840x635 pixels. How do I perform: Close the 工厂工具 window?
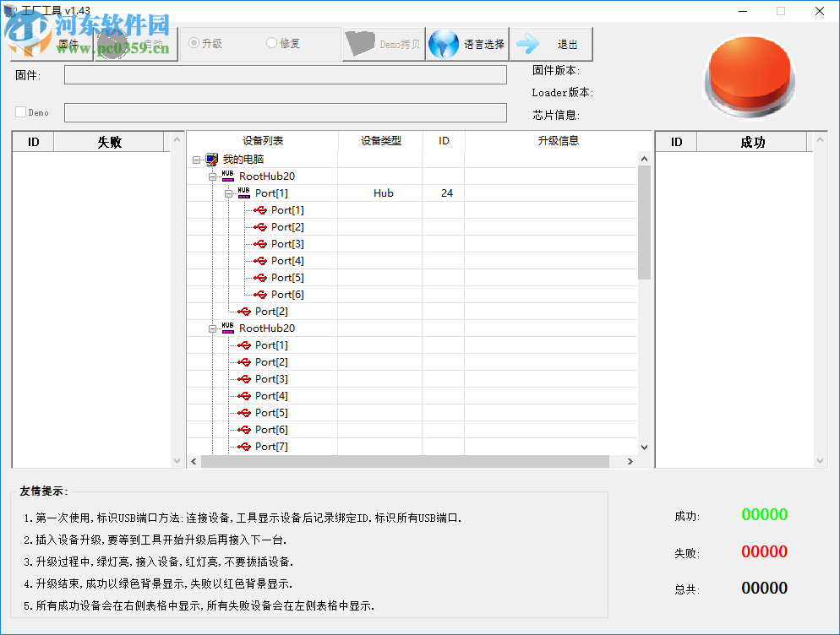tap(820, 11)
